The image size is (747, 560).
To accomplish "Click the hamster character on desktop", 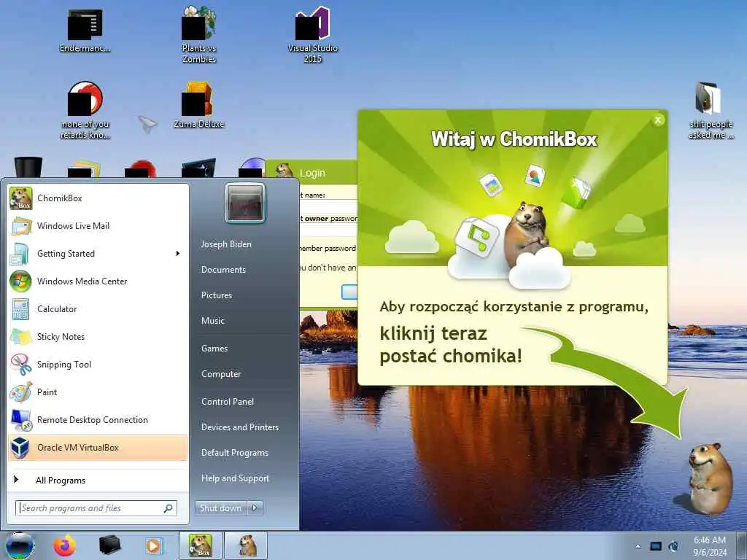I will pyautogui.click(x=709, y=478).
